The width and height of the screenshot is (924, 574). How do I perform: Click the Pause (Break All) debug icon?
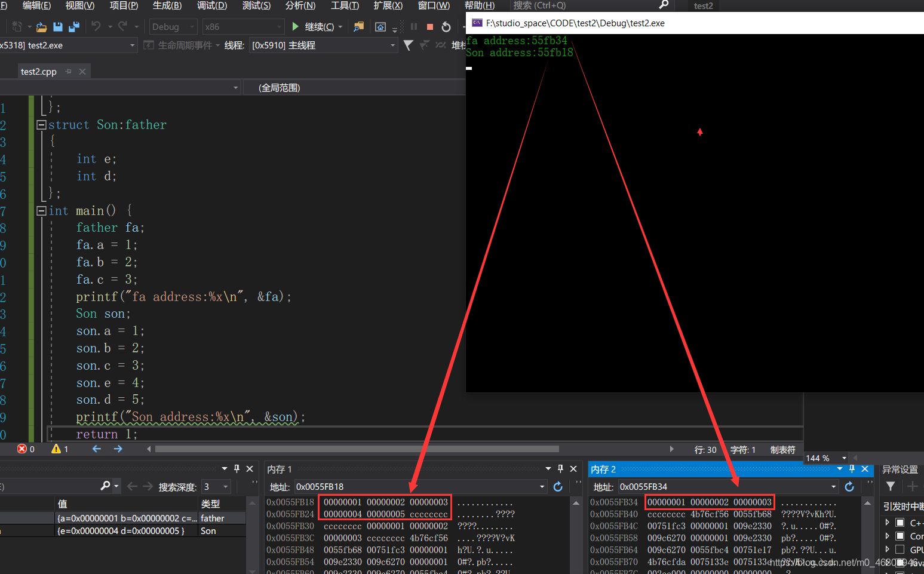(x=414, y=26)
